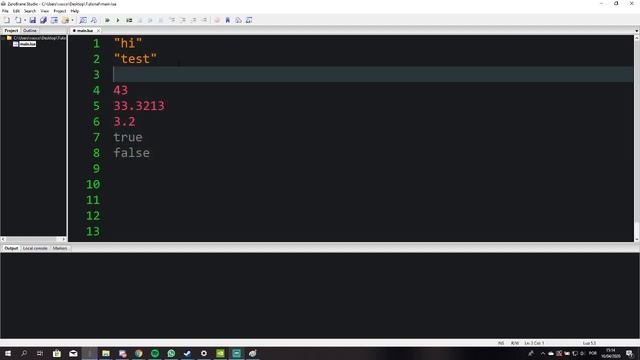Click the Step out toolbar icon

[193, 20]
